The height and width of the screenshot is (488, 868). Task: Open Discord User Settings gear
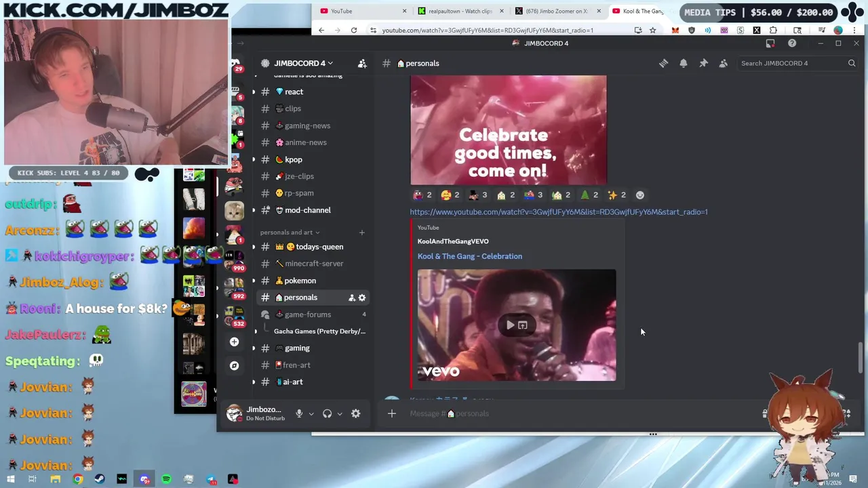pyautogui.click(x=355, y=413)
